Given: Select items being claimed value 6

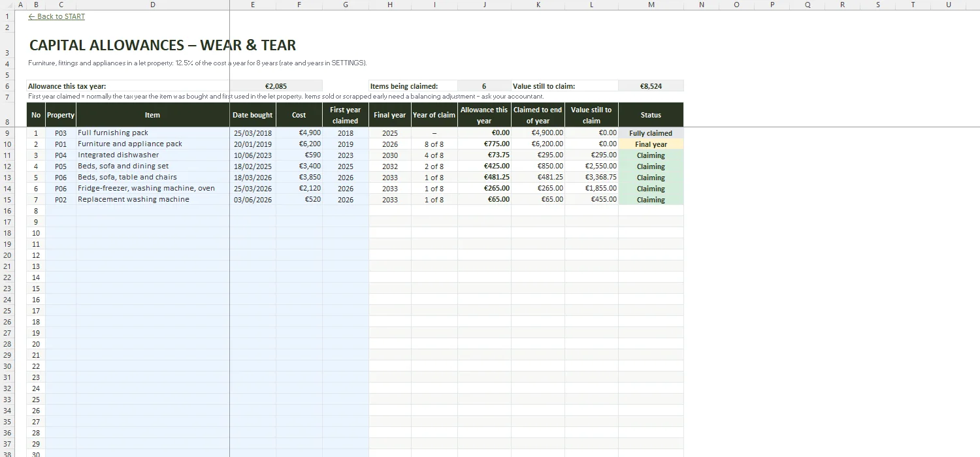Looking at the screenshot, I should pyautogui.click(x=484, y=86).
